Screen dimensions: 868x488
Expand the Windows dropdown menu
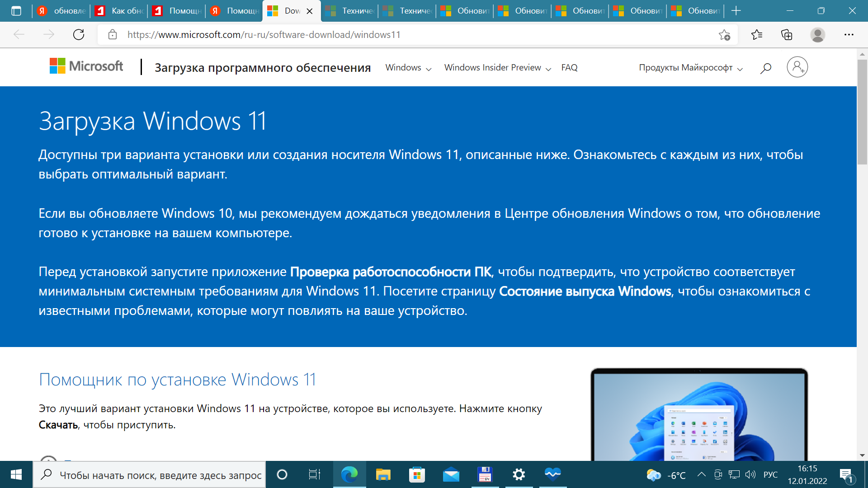(408, 68)
